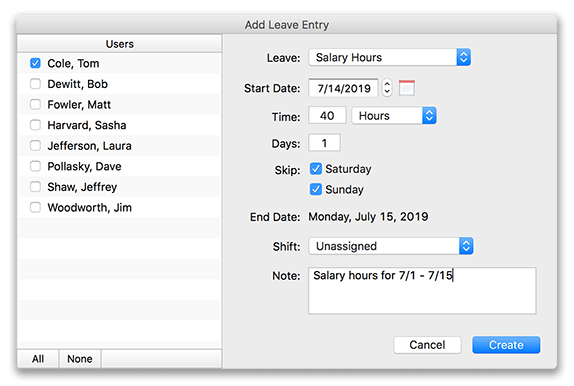Click the Start Date stepper arrows

(387, 88)
